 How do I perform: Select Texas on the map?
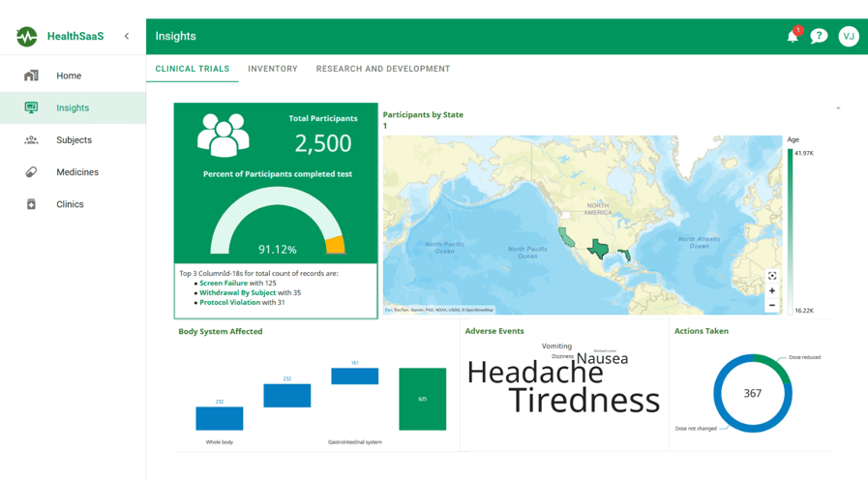point(599,249)
